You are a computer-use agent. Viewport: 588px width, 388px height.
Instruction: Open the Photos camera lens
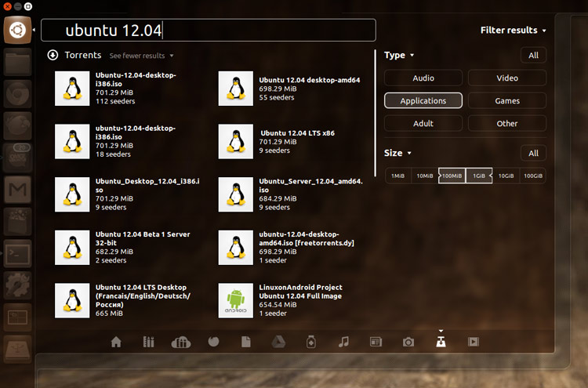(x=408, y=342)
